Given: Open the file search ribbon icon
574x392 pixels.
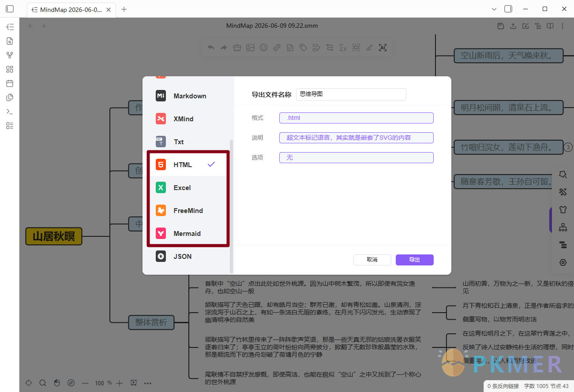Looking at the screenshot, I should pos(10,41).
